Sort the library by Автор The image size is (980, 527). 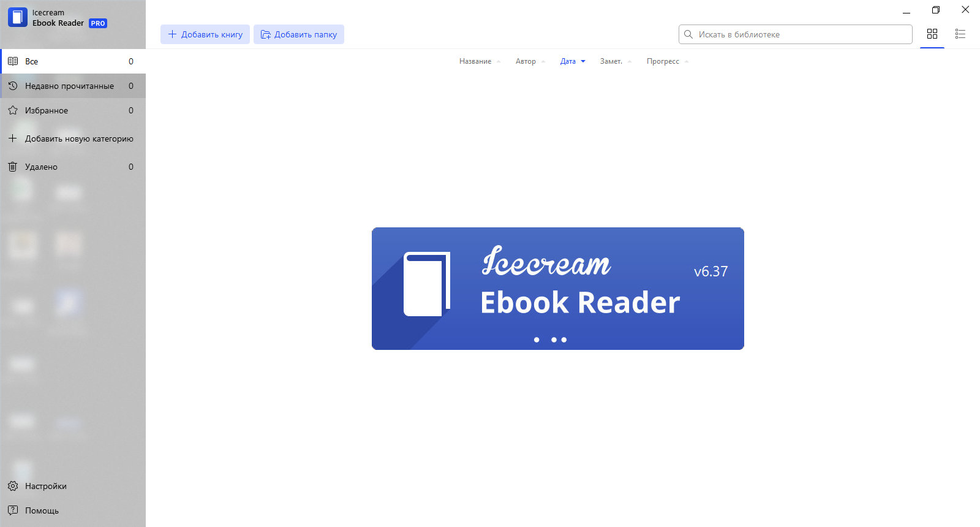click(526, 61)
